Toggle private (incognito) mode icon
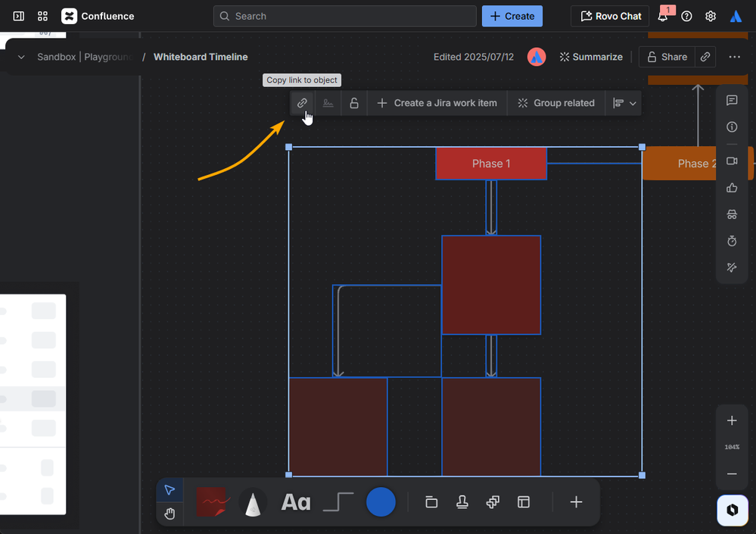756x534 pixels. pos(732,214)
